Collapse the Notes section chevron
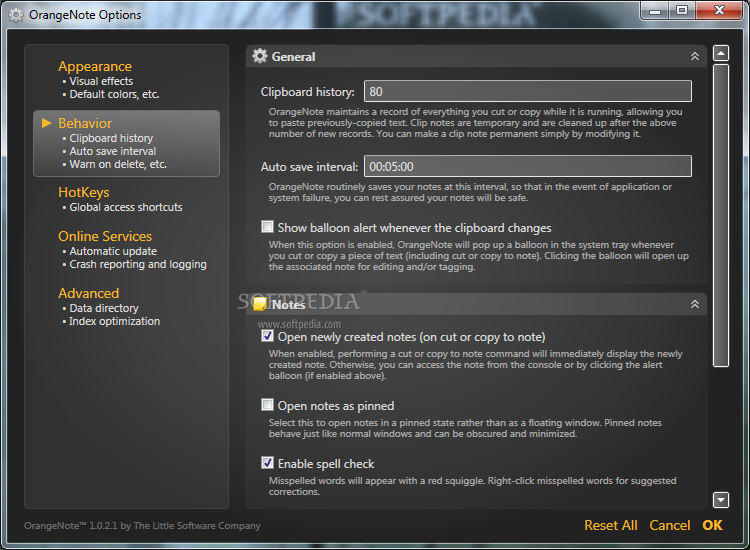Viewport: 750px width, 550px height. [x=695, y=304]
